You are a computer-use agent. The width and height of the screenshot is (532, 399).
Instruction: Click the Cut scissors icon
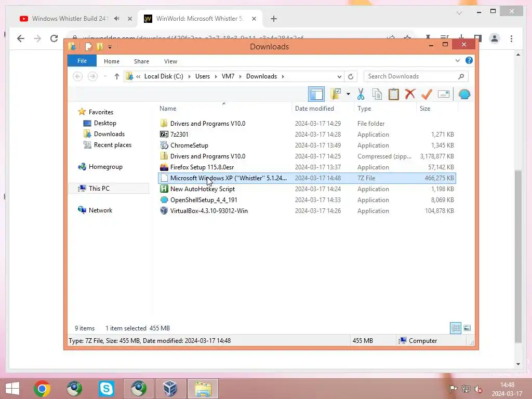click(x=361, y=94)
